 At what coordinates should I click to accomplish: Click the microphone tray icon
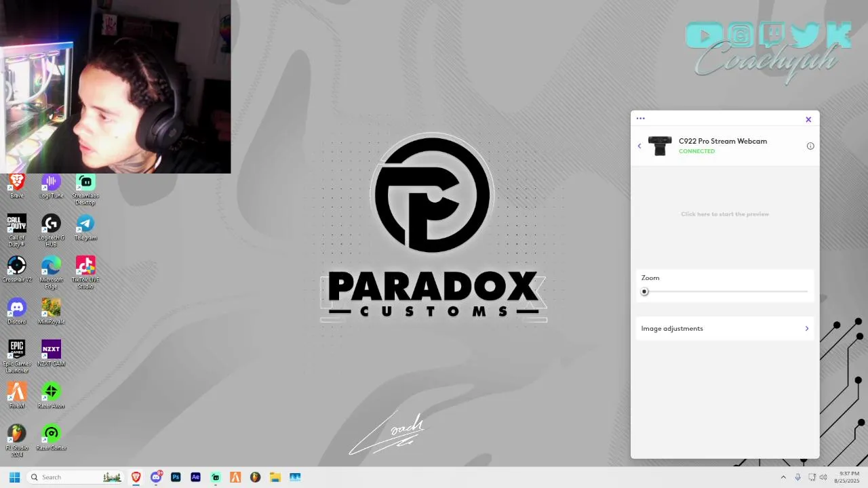click(797, 477)
